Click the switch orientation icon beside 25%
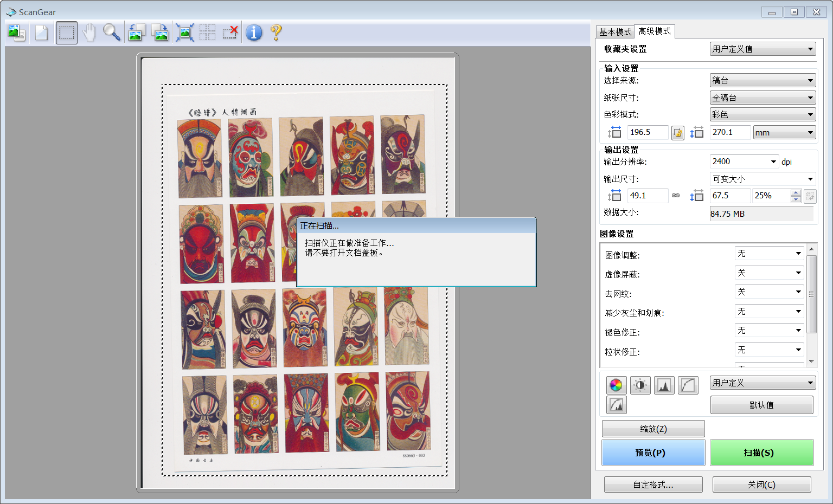This screenshot has width=833, height=504. click(x=810, y=196)
